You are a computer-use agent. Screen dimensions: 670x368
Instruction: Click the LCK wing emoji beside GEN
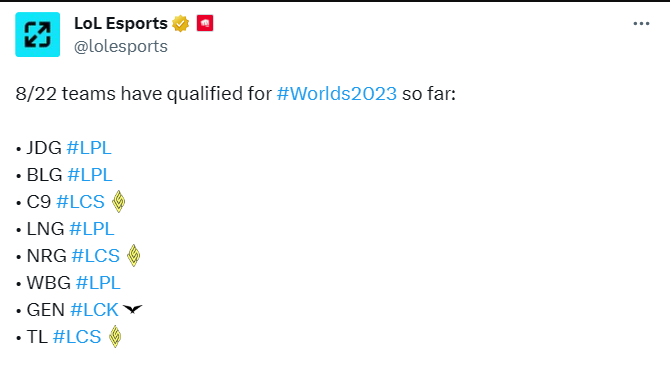pyautogui.click(x=132, y=309)
